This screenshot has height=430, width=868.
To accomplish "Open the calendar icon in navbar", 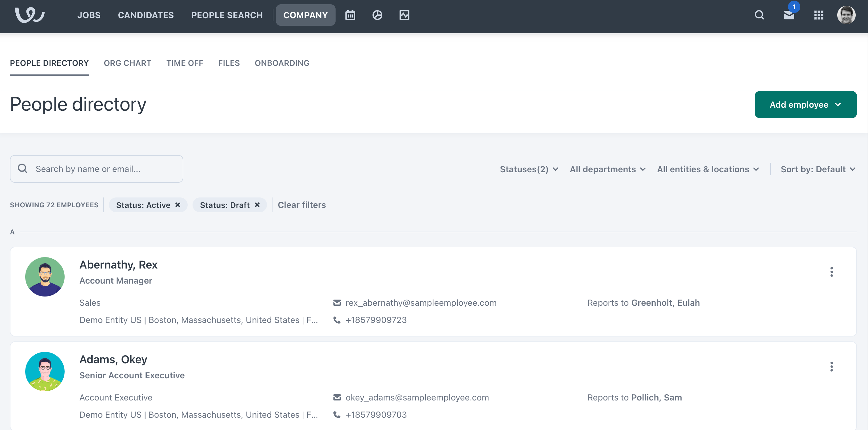I will [350, 15].
